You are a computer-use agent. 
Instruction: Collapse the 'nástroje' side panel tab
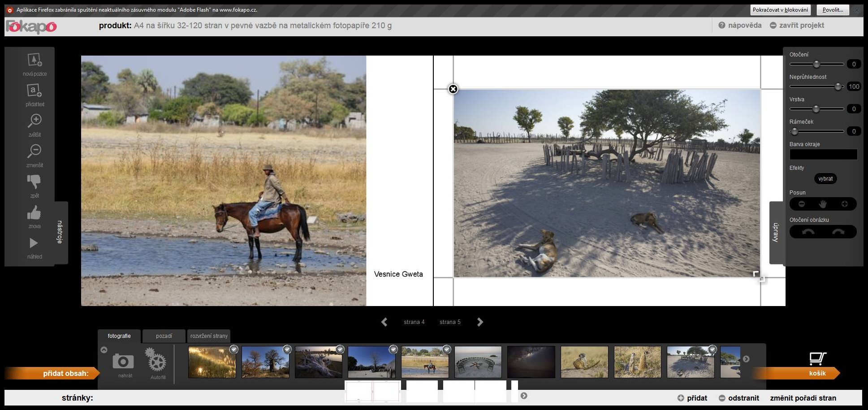60,232
